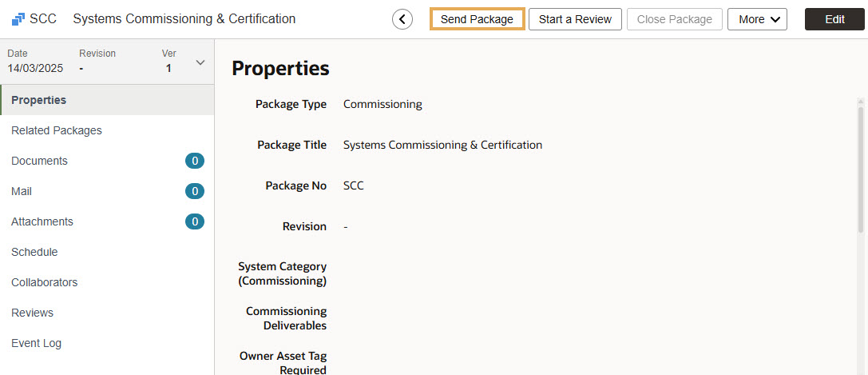Open the Schedule section
Image resolution: width=868 pixels, height=375 pixels.
(x=34, y=252)
